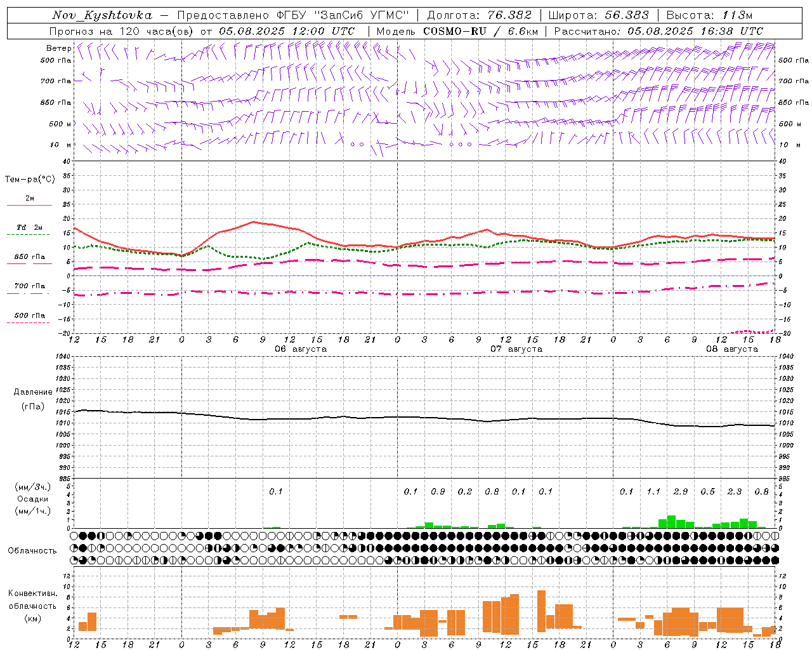Viewport: 812px width, 650px height.
Task: Click the 1.1 precipitation amount value
Action: (x=653, y=491)
